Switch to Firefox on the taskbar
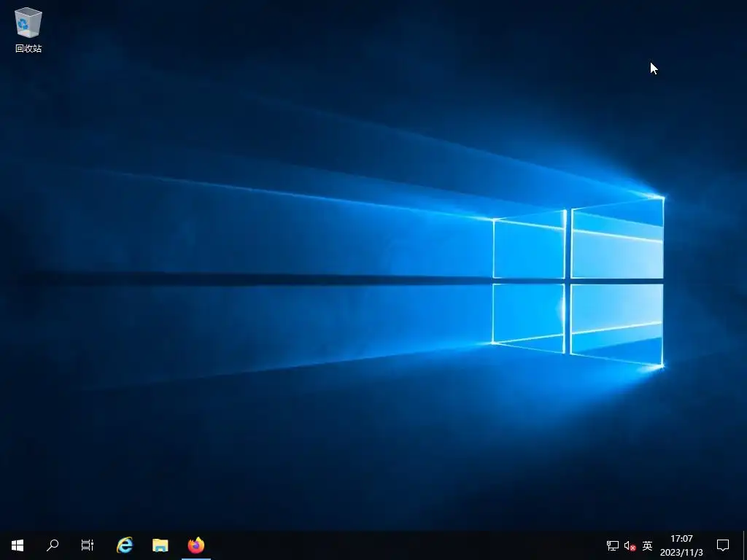 tap(196, 545)
